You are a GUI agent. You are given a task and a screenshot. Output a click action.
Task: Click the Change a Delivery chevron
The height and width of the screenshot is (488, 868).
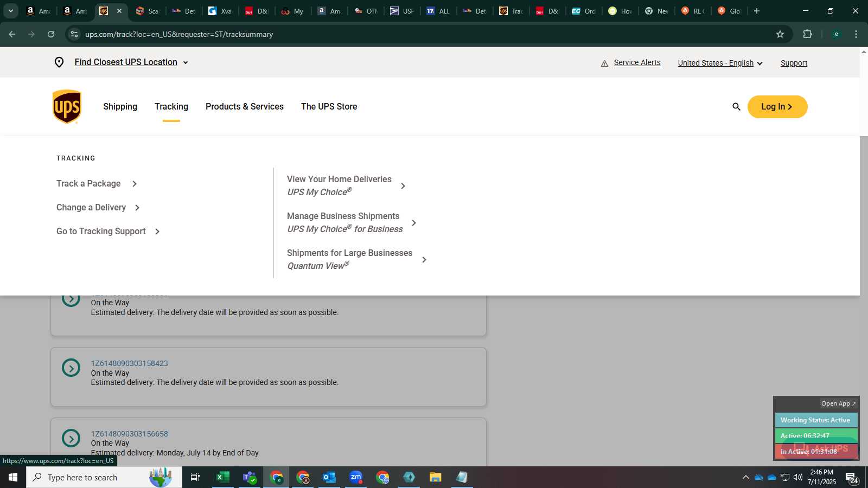137,208
